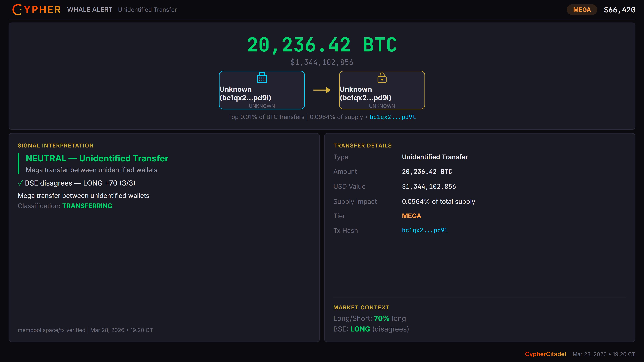644x362 pixels.
Task: Click the 70% long market context value
Action: (382, 318)
